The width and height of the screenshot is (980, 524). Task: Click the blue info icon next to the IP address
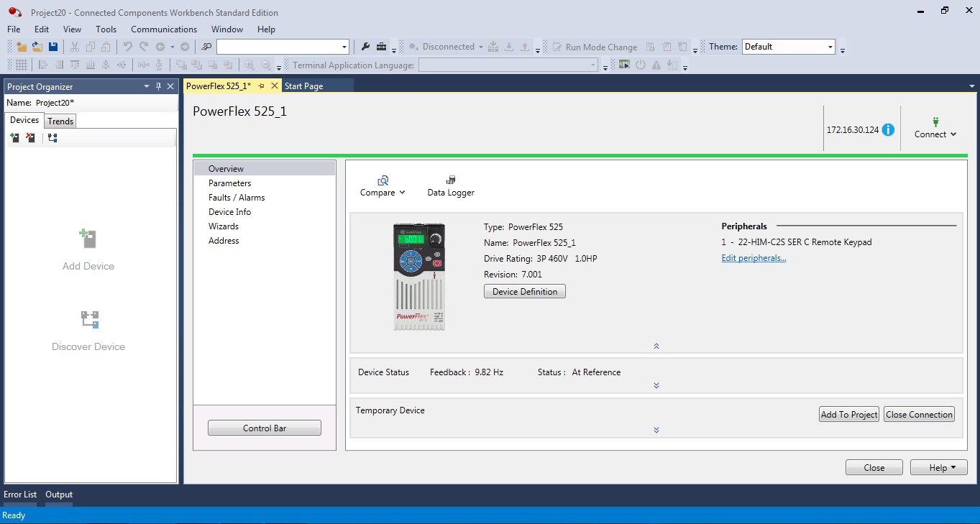888,130
